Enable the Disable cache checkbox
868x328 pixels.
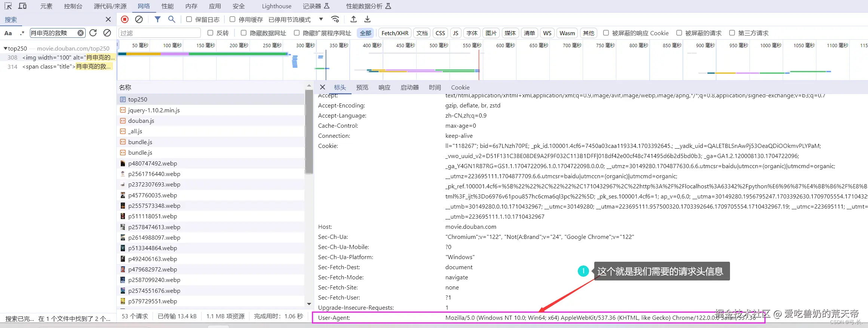tap(232, 19)
